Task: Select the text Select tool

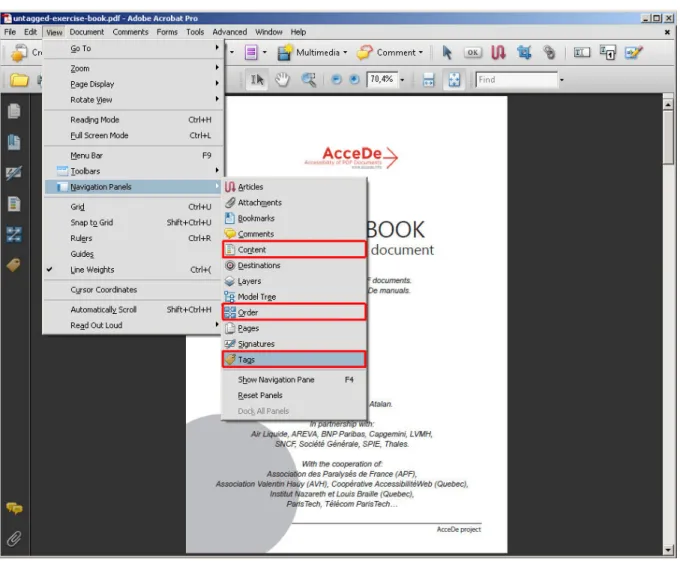Action: tap(257, 80)
